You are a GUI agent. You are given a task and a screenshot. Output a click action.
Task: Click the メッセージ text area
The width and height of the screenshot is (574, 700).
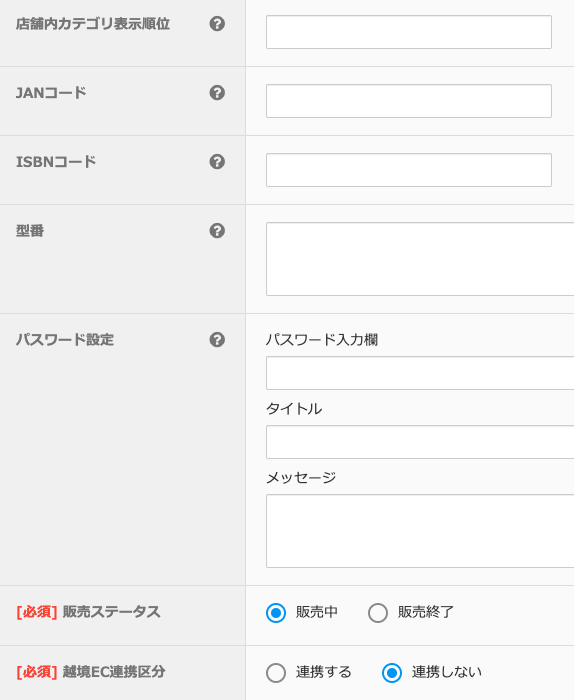420,531
